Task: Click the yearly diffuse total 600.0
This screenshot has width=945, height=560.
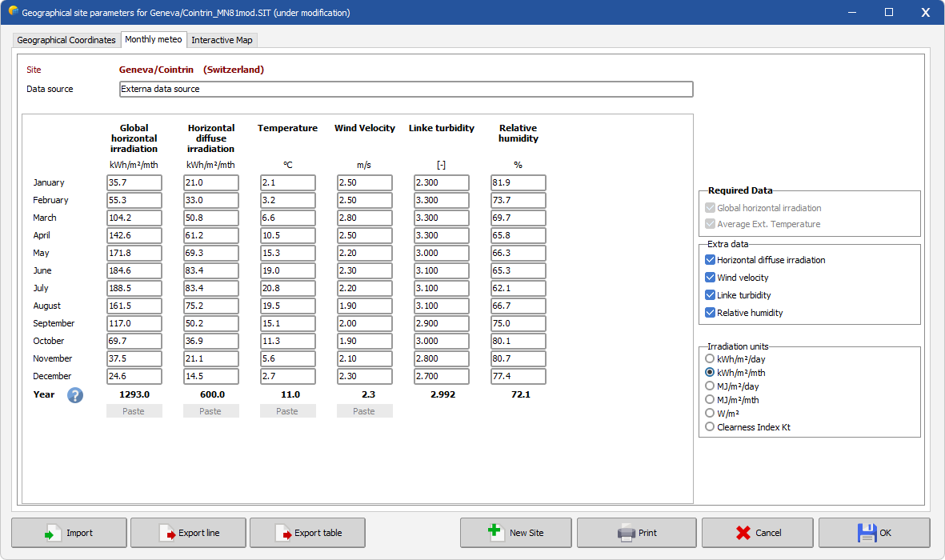Action: pos(212,394)
